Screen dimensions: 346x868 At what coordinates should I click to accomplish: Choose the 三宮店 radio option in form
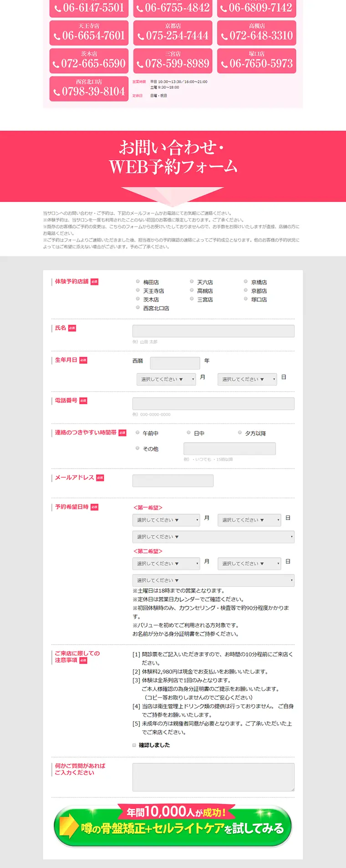[192, 299]
